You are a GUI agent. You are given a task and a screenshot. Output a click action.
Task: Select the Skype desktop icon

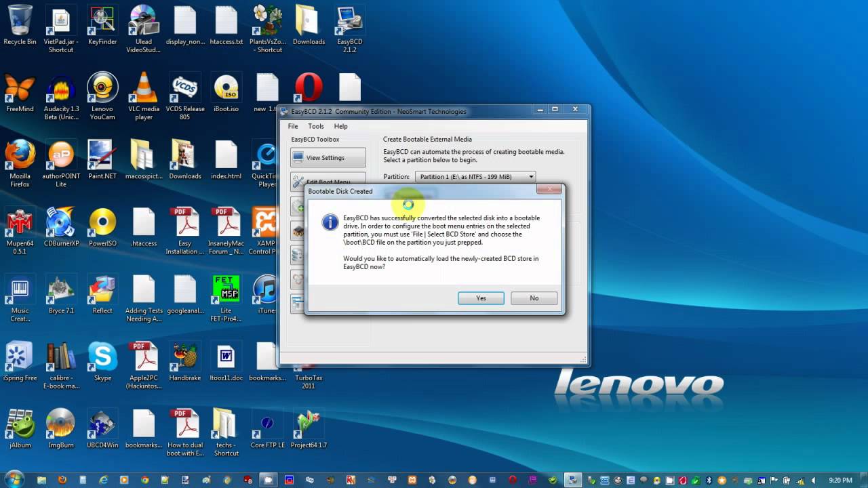[102, 361]
